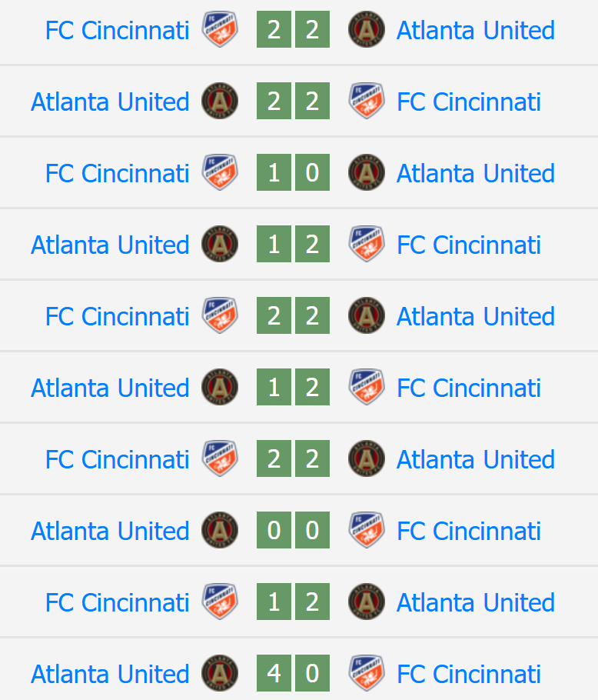598x700 pixels.
Task: Open FC Cincinnati name link in 4-0 match
Action: [x=469, y=674]
